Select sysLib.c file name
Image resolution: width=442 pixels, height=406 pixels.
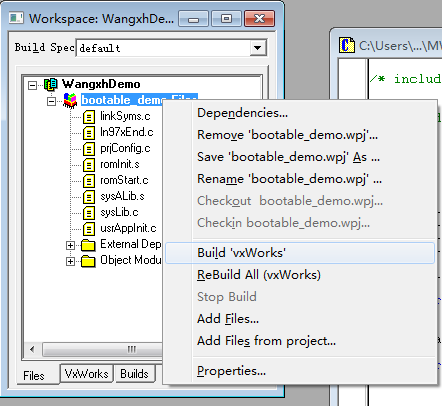coord(119,212)
